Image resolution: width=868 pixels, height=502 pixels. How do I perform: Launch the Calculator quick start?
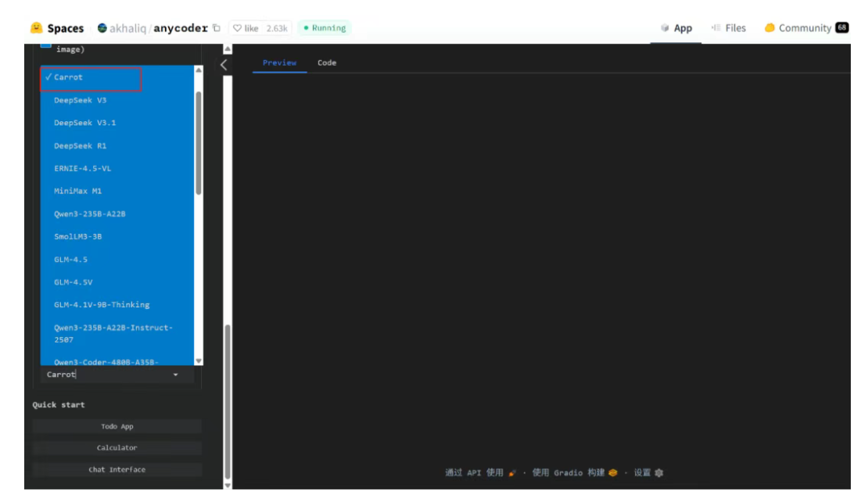[x=117, y=448]
